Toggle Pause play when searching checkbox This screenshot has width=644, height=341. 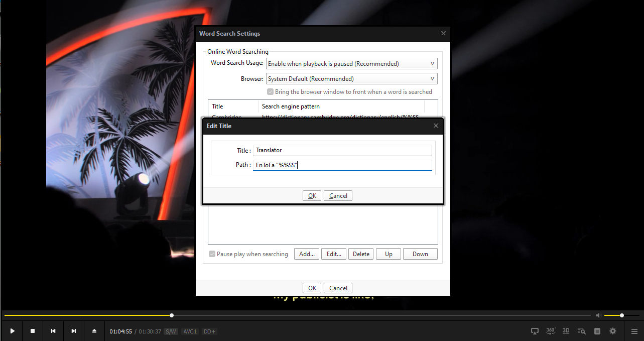tap(212, 254)
